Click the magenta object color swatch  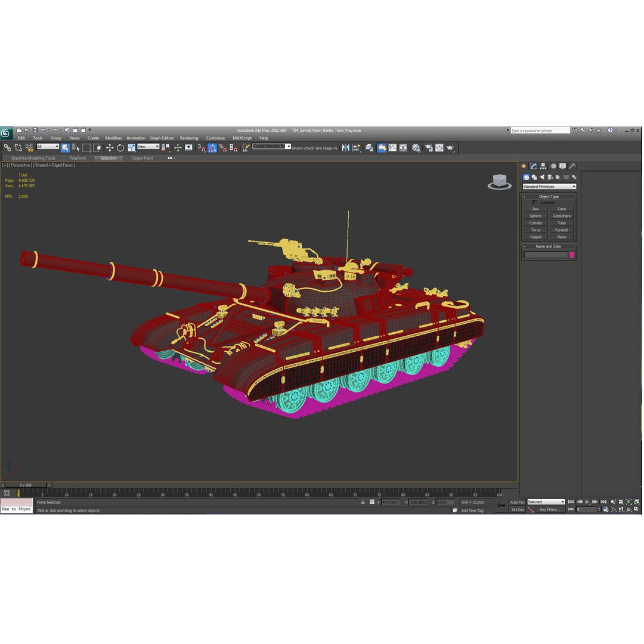click(x=572, y=255)
